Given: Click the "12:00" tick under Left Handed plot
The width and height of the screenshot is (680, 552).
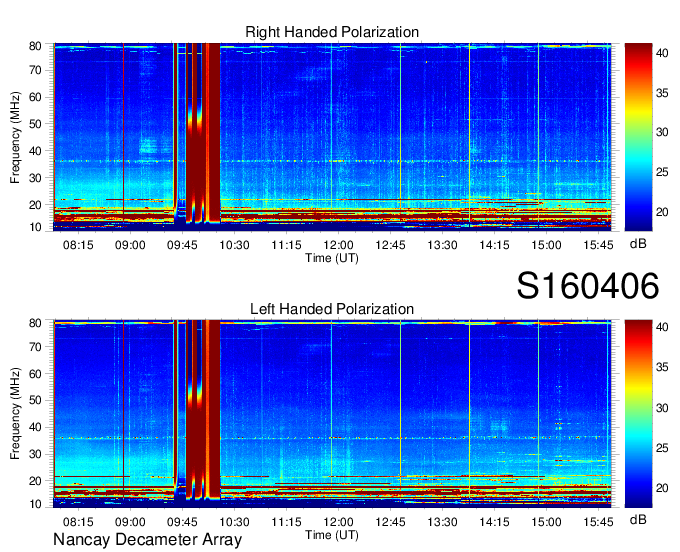Looking at the screenshot, I should pos(338,522).
